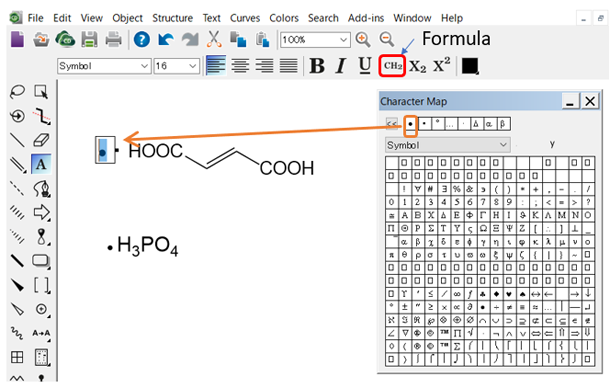Enable the CH2 Formula style

click(x=392, y=66)
